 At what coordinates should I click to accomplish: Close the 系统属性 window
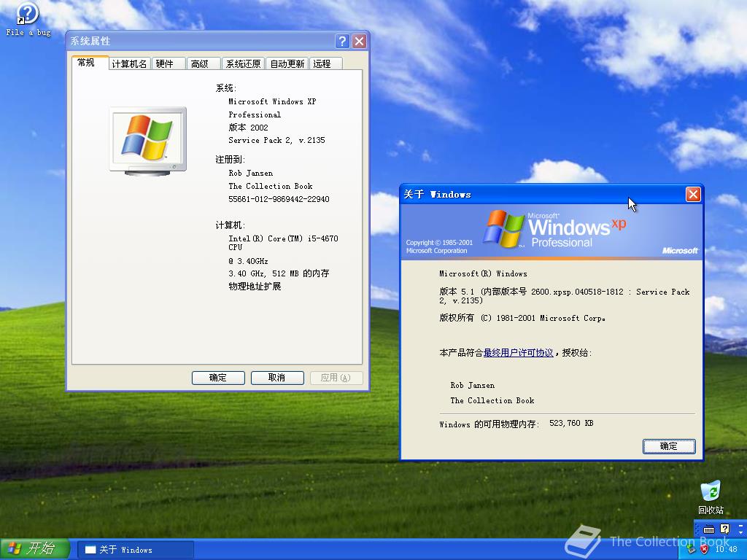tap(359, 41)
